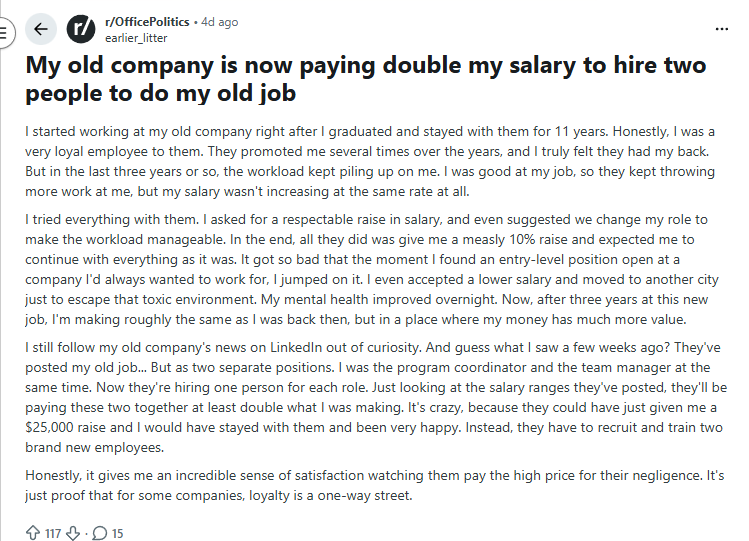
Task: Open the three-dot post options menu
Action: 722,29
